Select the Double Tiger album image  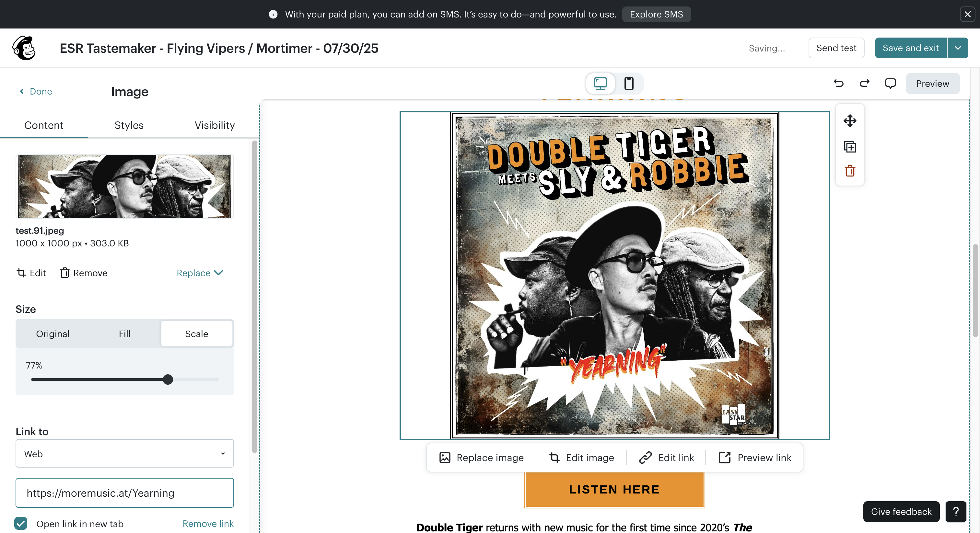click(614, 275)
